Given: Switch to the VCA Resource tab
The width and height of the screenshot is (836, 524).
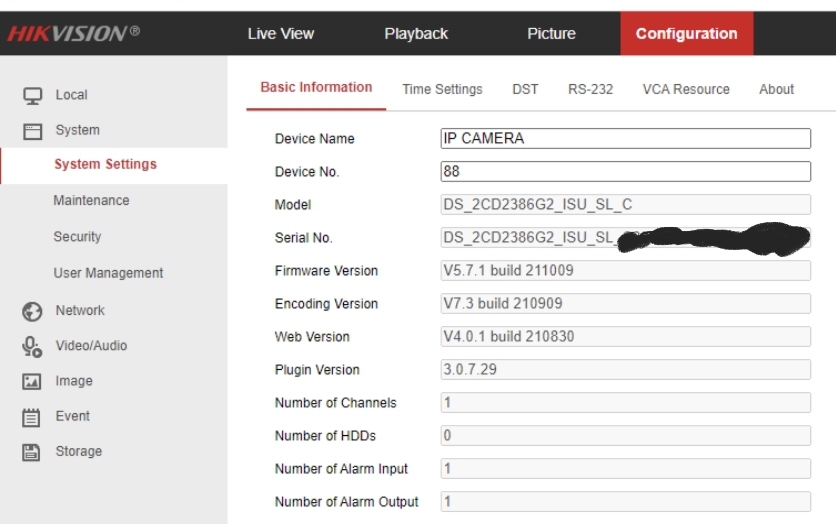Looking at the screenshot, I should (x=685, y=89).
